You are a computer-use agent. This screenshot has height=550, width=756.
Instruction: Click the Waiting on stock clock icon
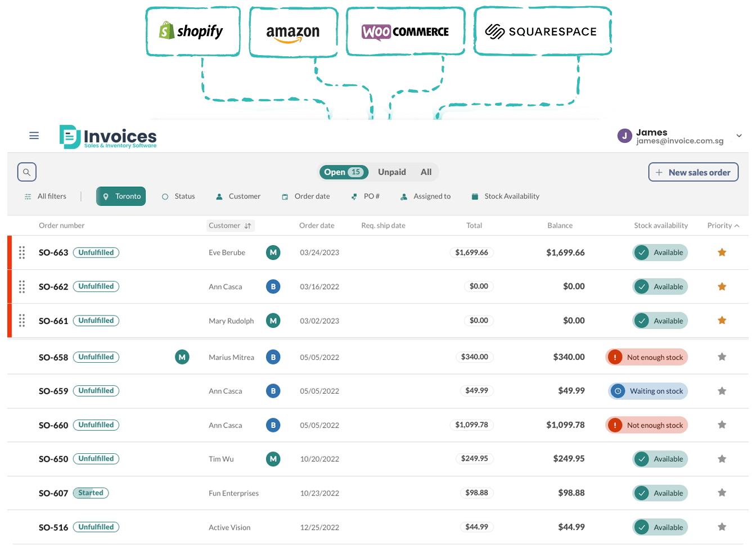pyautogui.click(x=618, y=391)
